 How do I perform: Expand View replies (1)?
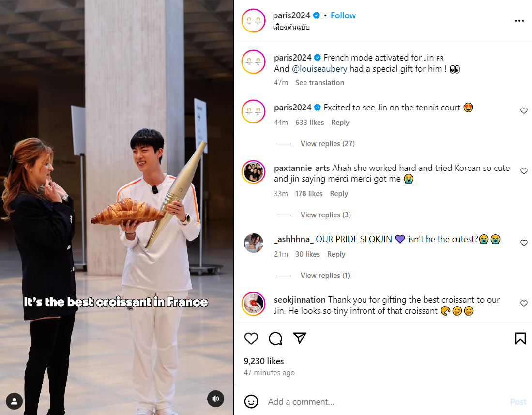tap(325, 276)
